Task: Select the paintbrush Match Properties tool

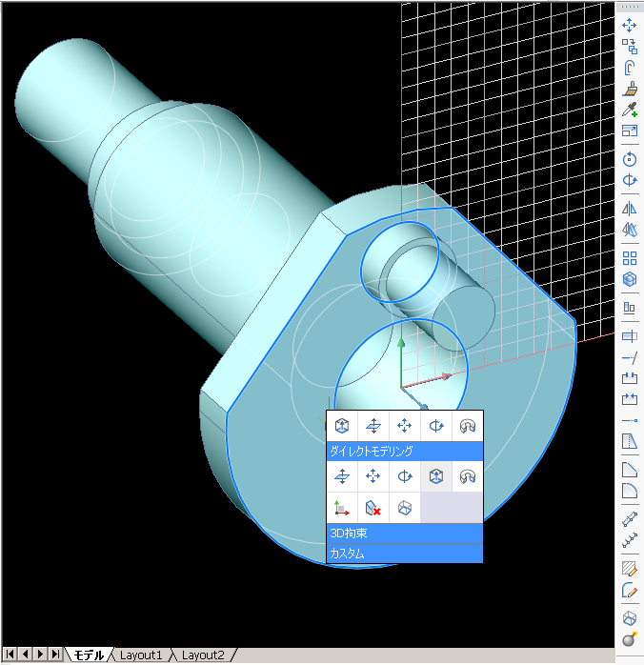Action: [x=629, y=89]
